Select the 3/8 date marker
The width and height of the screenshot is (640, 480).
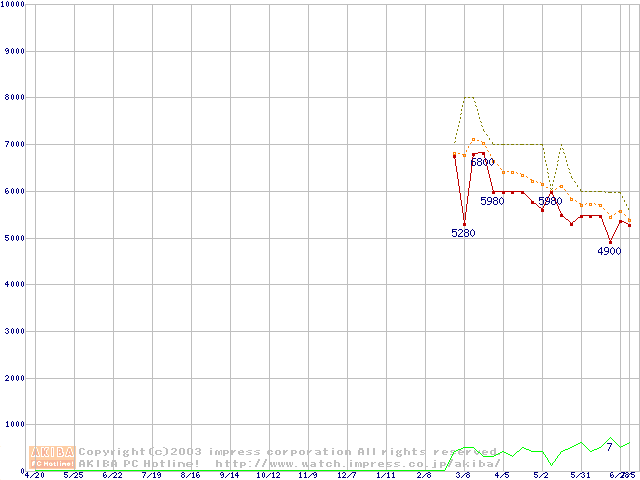[463, 475]
